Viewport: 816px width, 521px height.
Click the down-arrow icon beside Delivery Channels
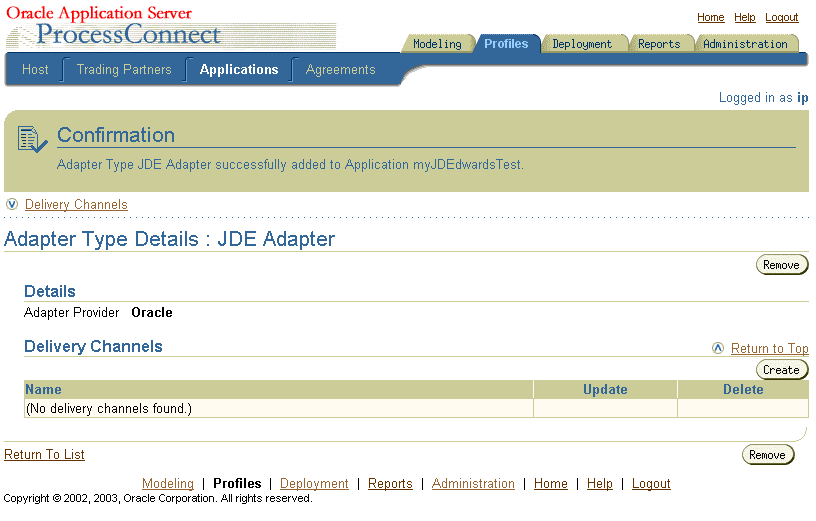coord(12,204)
